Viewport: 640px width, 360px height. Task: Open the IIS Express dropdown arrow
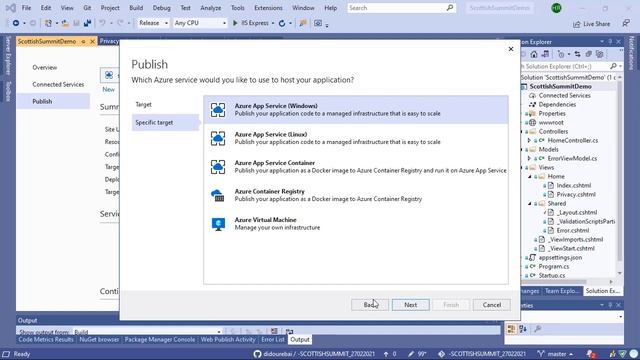pyautogui.click(x=273, y=23)
